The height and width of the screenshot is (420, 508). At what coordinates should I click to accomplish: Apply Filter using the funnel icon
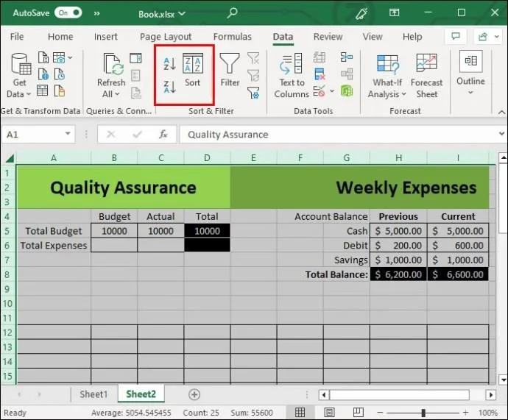[x=230, y=71]
